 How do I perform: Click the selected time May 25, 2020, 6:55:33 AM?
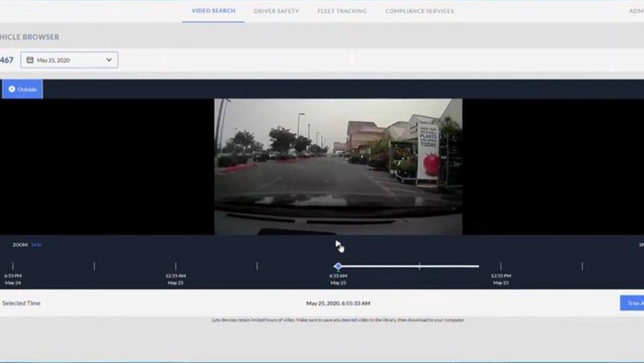coord(338,303)
